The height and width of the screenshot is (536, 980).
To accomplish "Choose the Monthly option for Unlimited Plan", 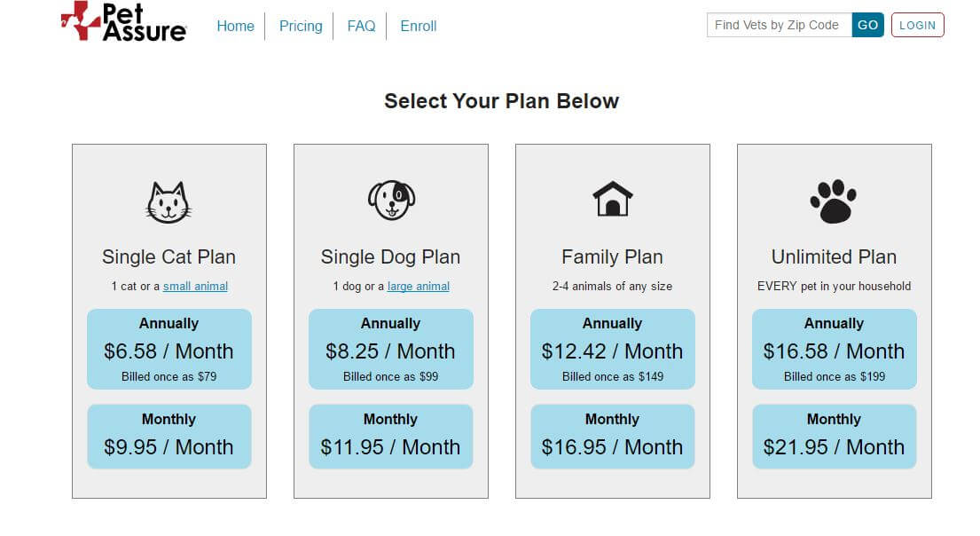I will (833, 436).
